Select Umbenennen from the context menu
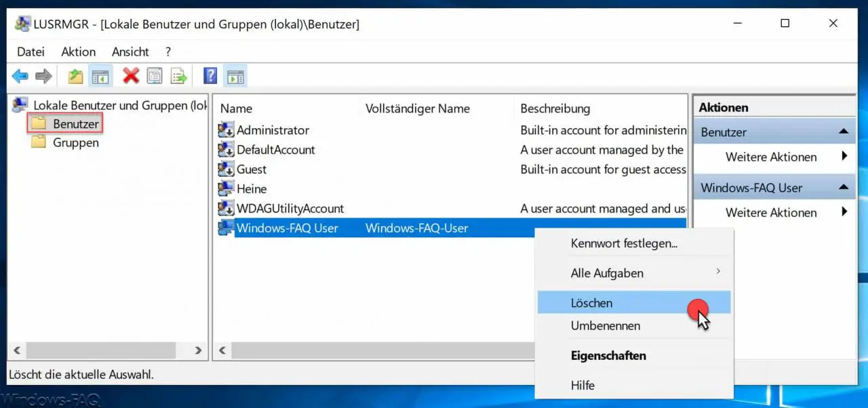The width and height of the screenshot is (868, 408). [634, 325]
